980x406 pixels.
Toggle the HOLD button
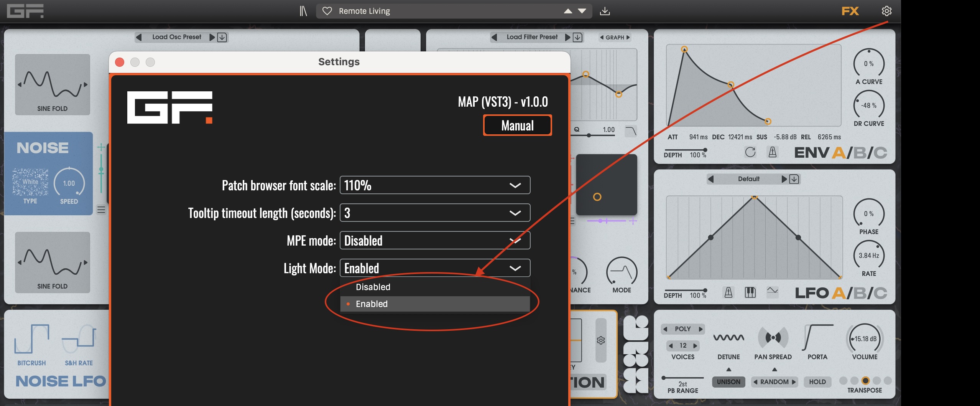(x=817, y=382)
